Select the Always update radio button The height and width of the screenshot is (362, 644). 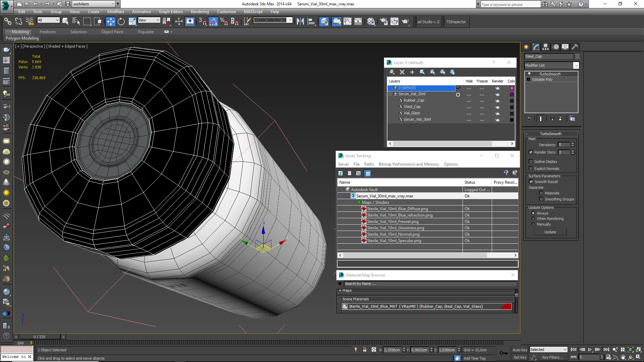533,213
